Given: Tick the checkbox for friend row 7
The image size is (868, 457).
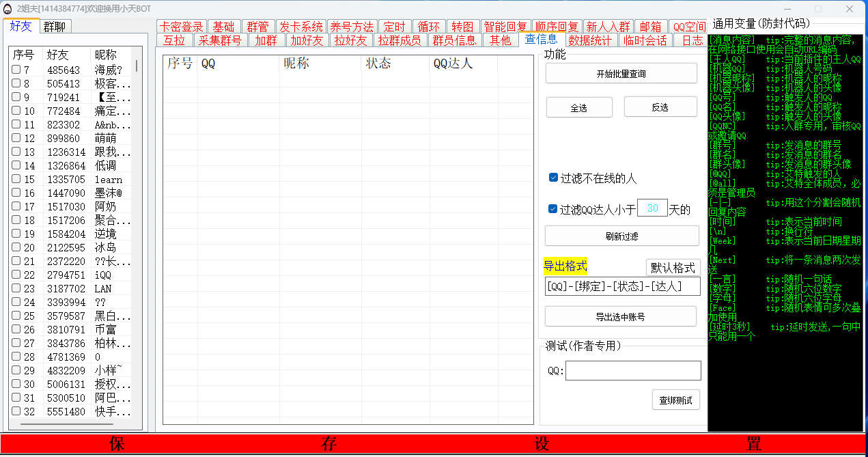Looking at the screenshot, I should click(16, 70).
